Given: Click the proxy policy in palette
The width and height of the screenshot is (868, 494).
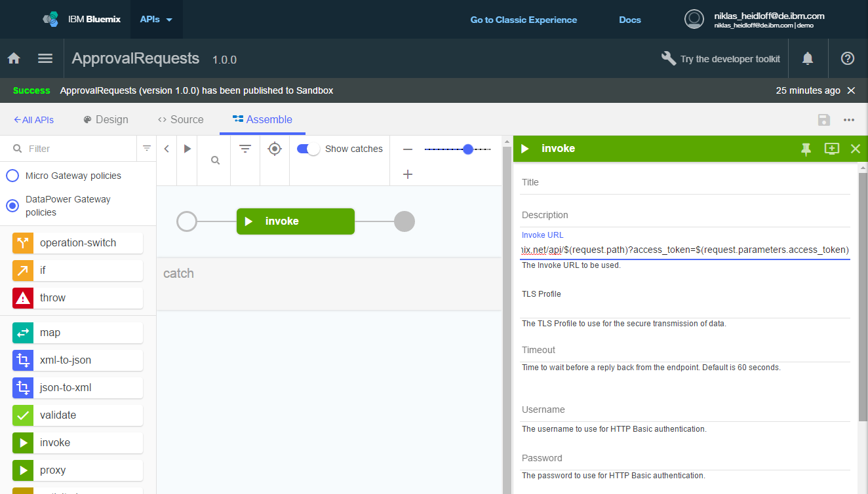Looking at the screenshot, I should click(77, 470).
